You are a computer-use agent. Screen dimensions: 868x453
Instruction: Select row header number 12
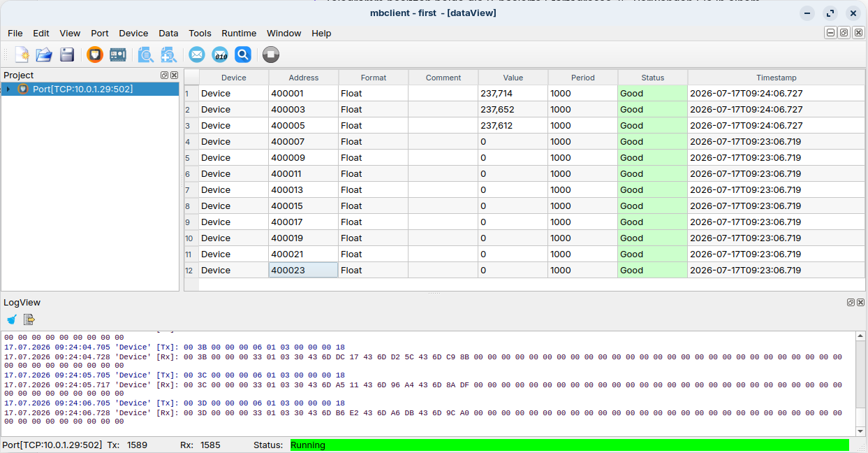[x=191, y=270]
